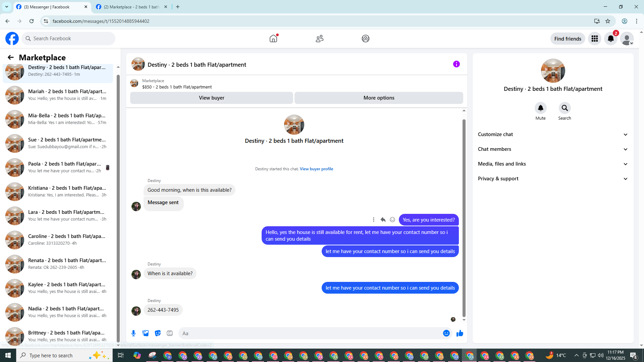
Task: Switch to the Marketplace browser tab
Action: pos(131,7)
